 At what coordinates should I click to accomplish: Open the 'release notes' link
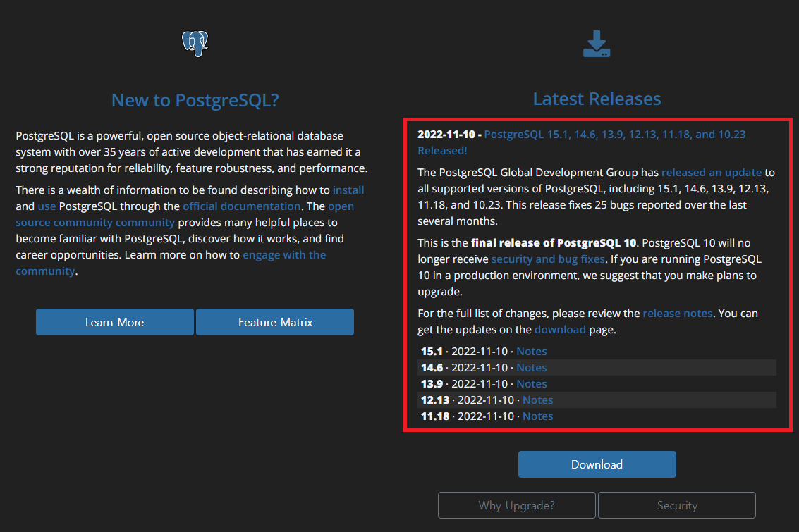point(677,314)
